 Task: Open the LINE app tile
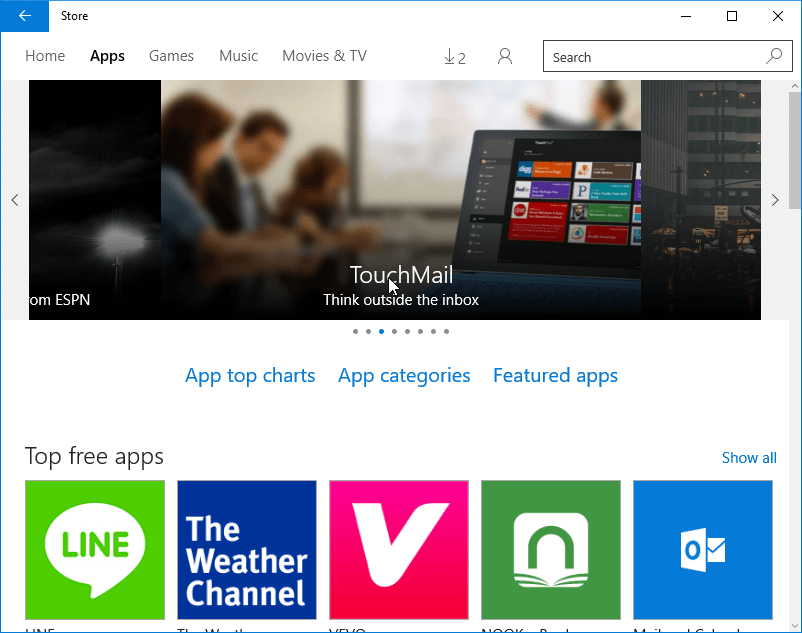[x=95, y=550]
